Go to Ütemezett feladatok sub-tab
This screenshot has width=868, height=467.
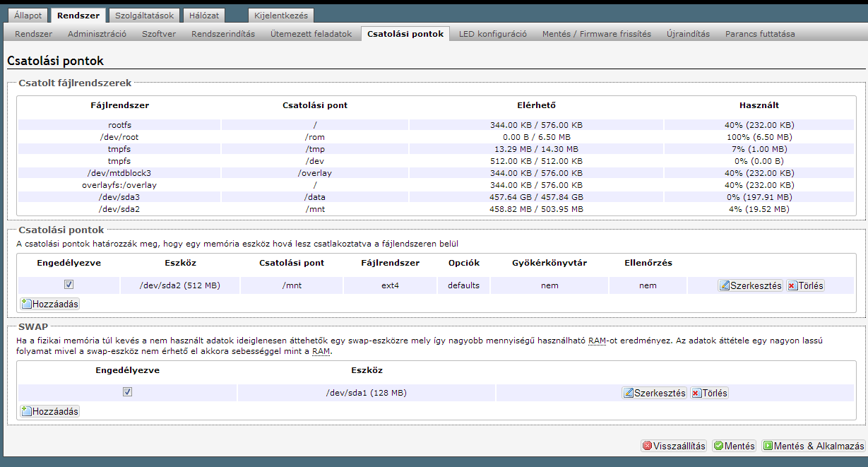pos(311,34)
